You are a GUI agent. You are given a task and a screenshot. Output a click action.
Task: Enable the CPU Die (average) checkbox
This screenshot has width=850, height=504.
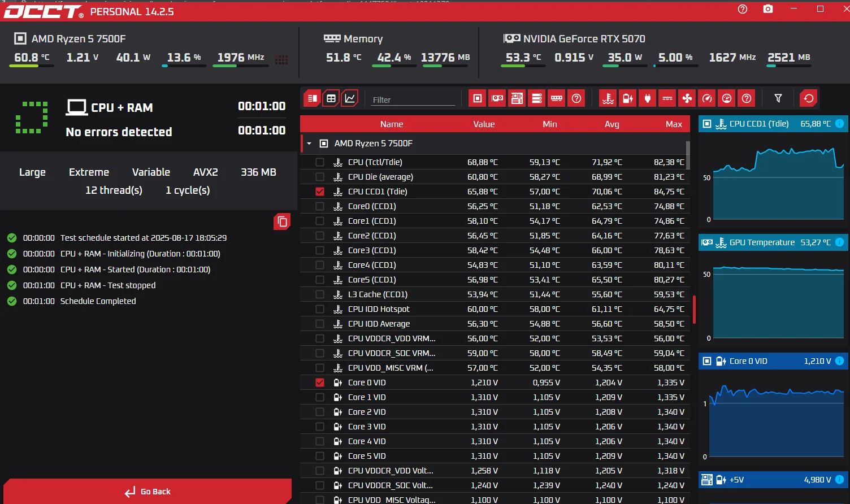point(320,177)
